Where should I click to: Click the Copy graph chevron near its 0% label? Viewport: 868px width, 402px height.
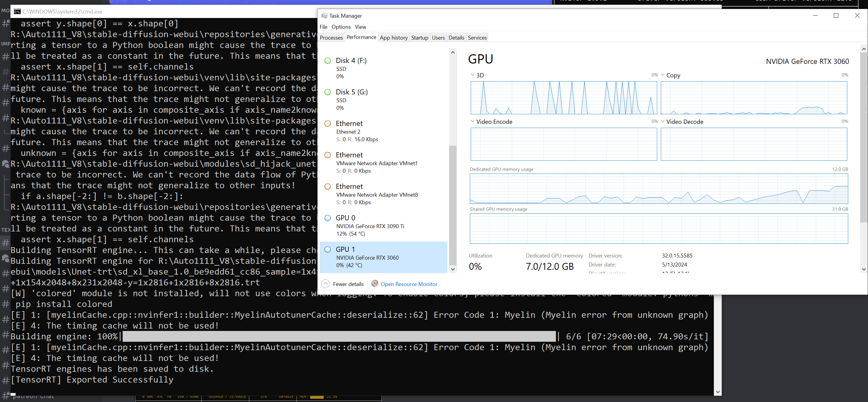[662, 75]
